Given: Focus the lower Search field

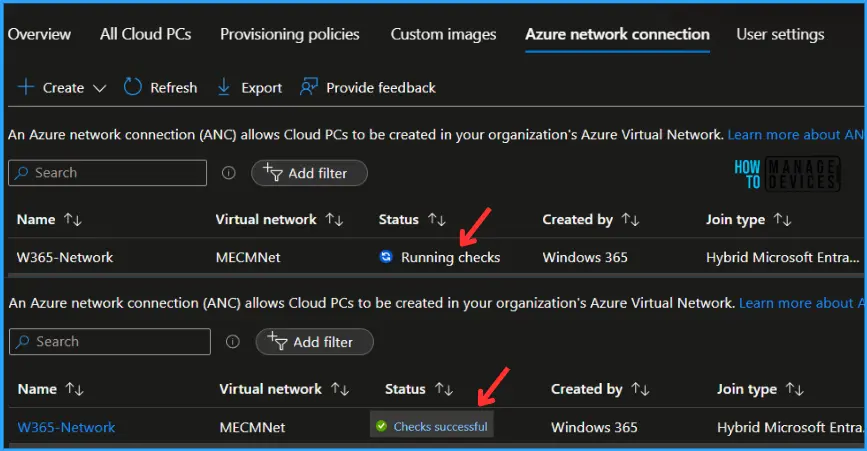Looking at the screenshot, I should (x=109, y=342).
